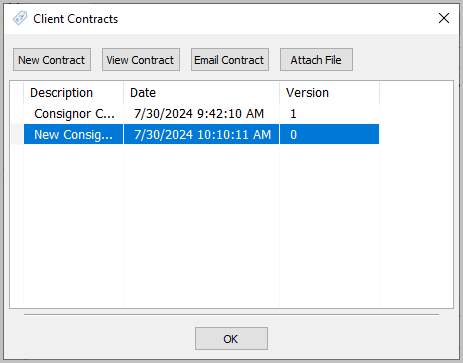Click the 7/30/2024 9:42:10 AM date cell

[201, 114]
